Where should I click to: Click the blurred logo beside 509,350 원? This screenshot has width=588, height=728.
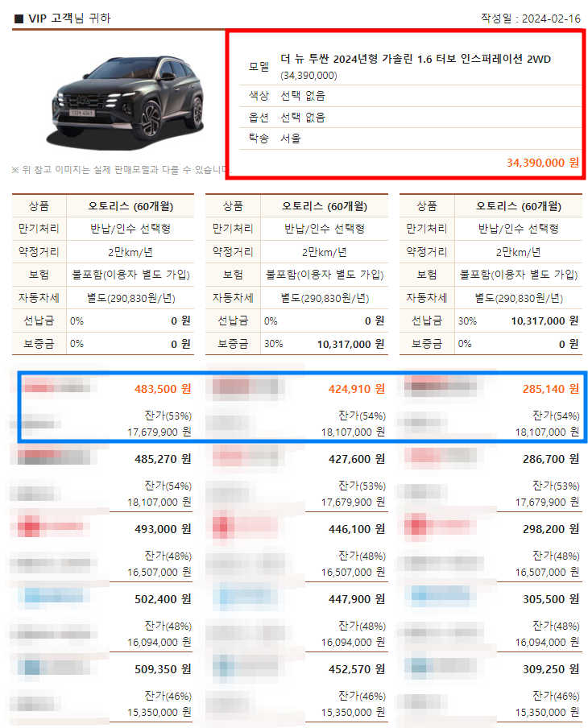click(51, 667)
